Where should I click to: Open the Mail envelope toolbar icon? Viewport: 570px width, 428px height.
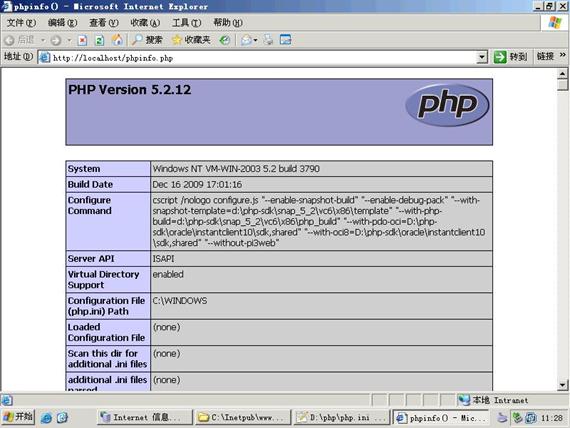coord(246,40)
